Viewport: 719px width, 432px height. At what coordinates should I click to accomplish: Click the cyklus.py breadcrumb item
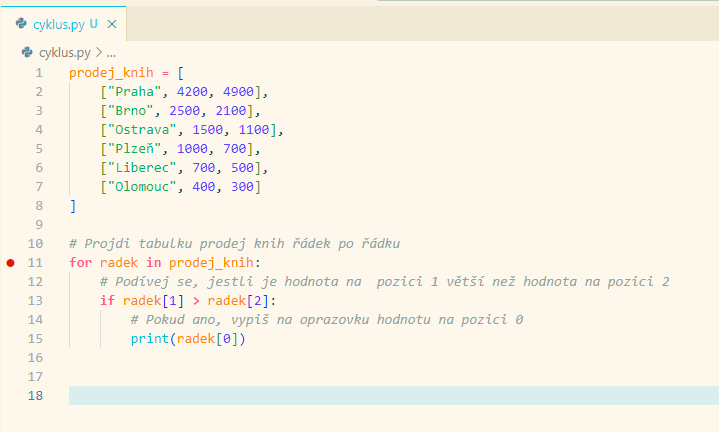click(x=62, y=52)
